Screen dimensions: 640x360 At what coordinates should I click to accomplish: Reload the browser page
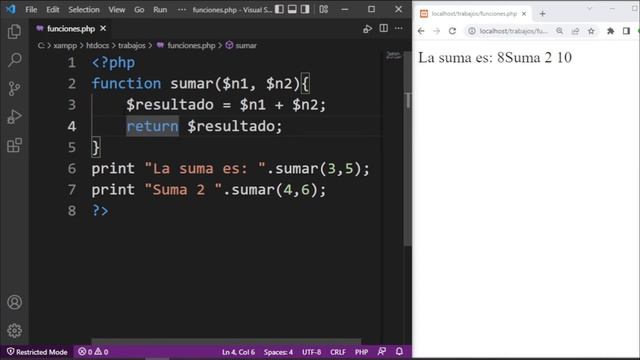(452, 31)
